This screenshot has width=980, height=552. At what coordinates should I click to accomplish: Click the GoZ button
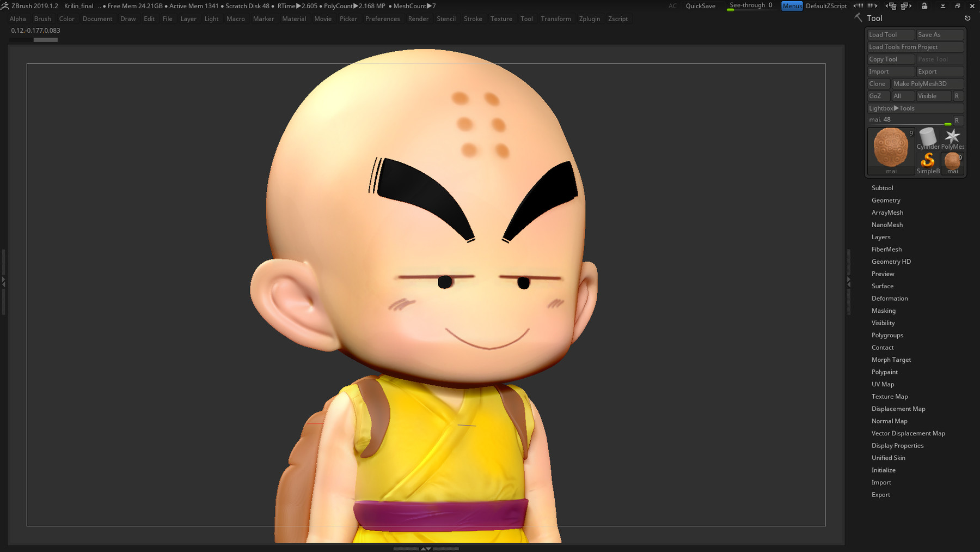click(x=878, y=96)
